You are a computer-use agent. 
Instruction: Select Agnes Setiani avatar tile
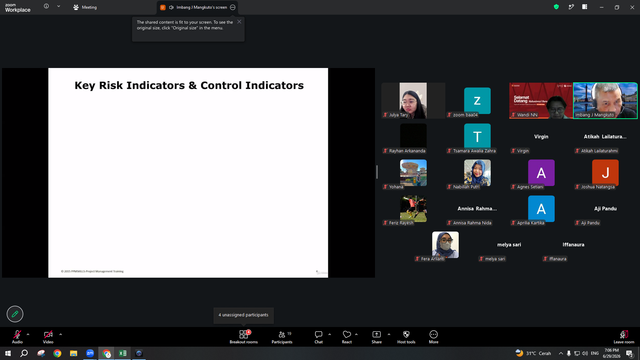[541, 173]
